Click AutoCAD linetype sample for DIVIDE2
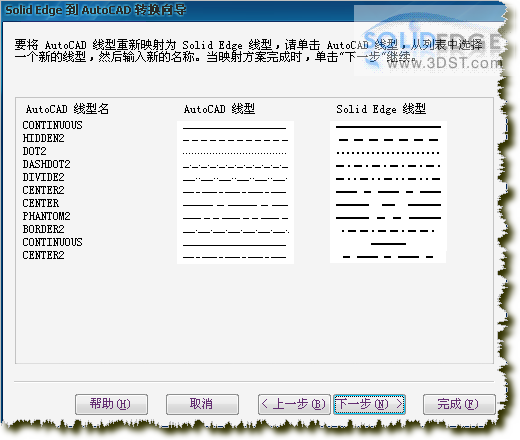Image resolution: width=520 pixels, height=440 pixels. [x=235, y=179]
